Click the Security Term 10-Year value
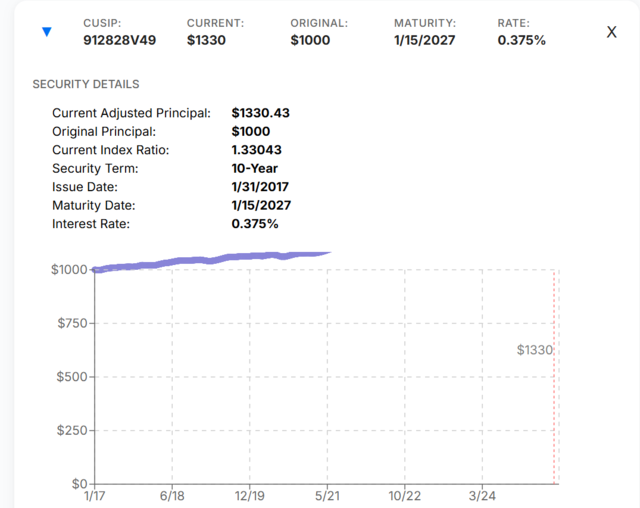The image size is (640, 508). pos(255,168)
